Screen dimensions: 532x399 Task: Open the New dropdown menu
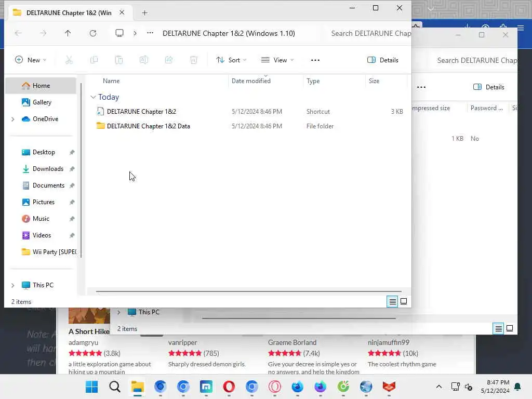point(31,60)
